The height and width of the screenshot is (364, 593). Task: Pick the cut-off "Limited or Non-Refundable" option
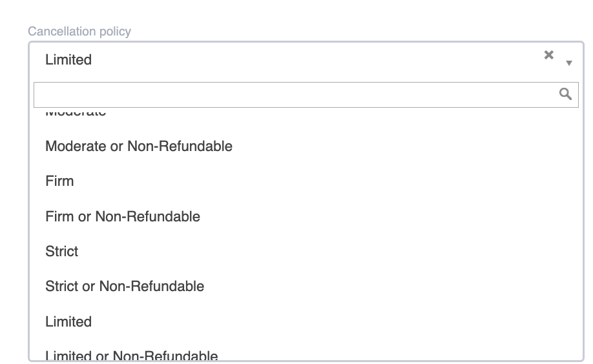point(132,355)
